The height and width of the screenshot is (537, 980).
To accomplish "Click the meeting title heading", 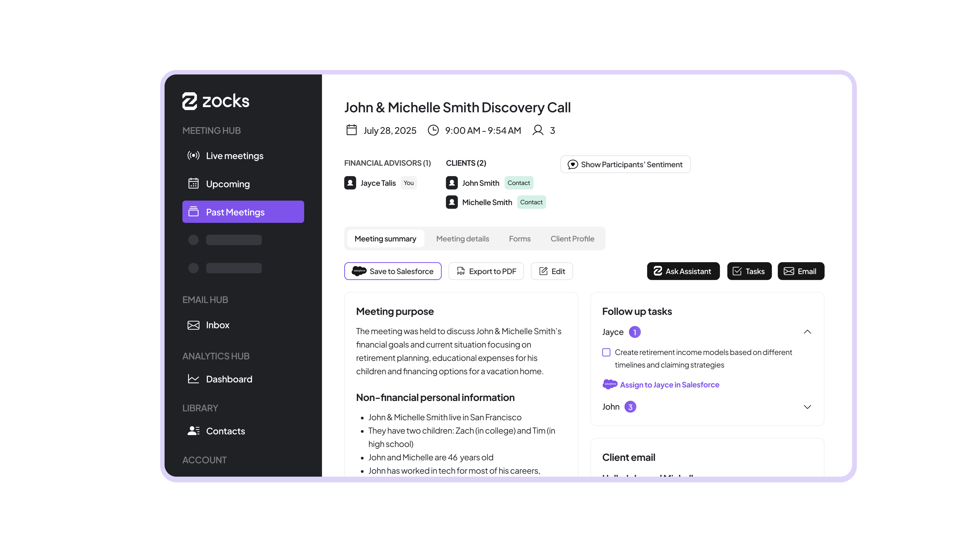I will coord(457,108).
